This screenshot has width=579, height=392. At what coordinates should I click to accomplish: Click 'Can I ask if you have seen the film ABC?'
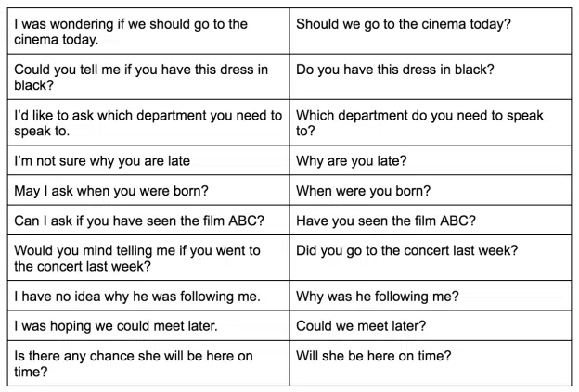(141, 221)
